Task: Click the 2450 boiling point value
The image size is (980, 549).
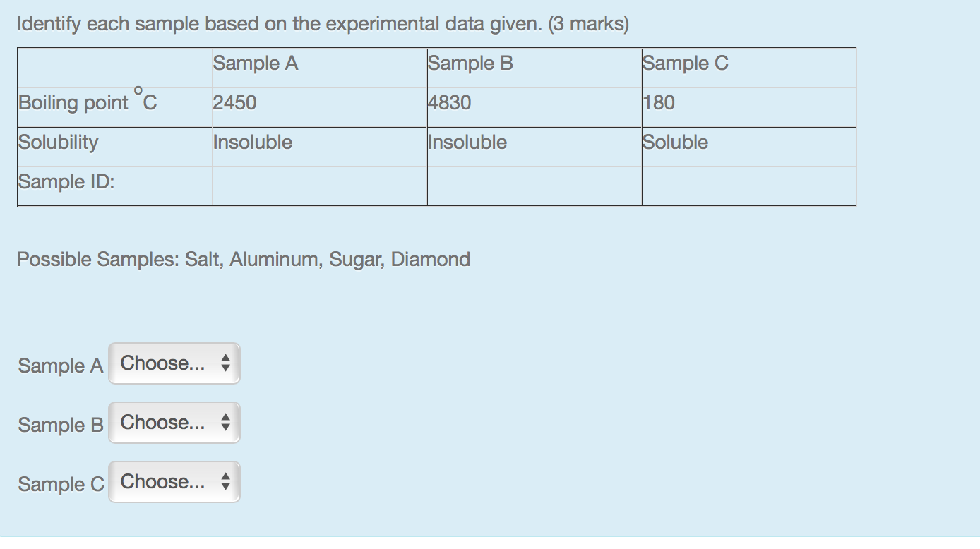Action: coord(235,103)
